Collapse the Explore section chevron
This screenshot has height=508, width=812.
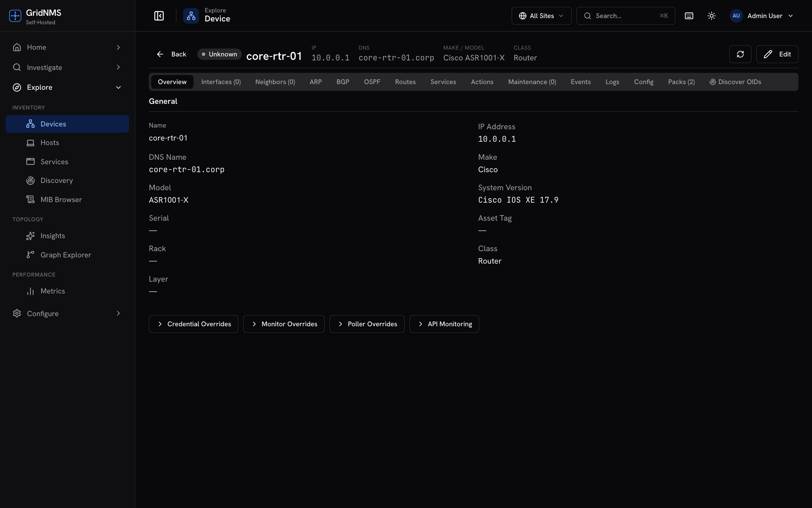pos(118,87)
